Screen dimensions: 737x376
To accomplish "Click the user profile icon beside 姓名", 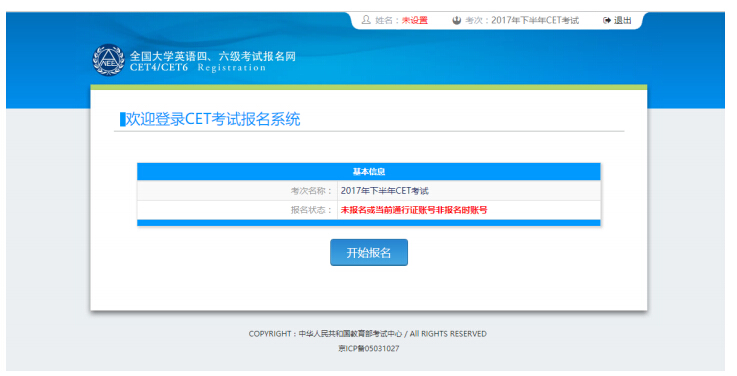I will (366, 20).
